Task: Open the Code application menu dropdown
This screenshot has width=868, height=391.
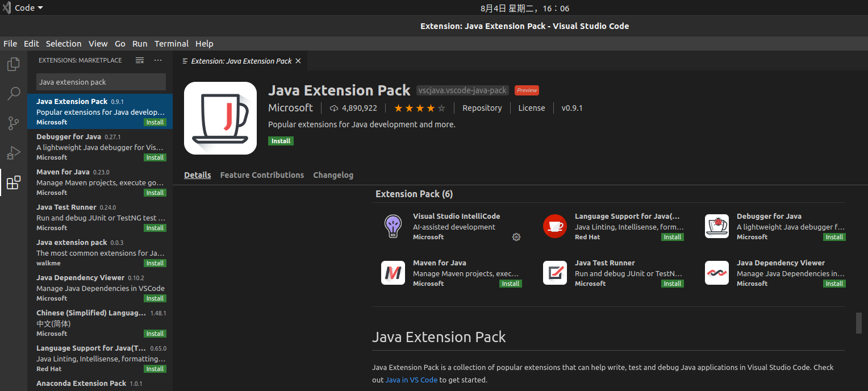Action: [x=28, y=8]
